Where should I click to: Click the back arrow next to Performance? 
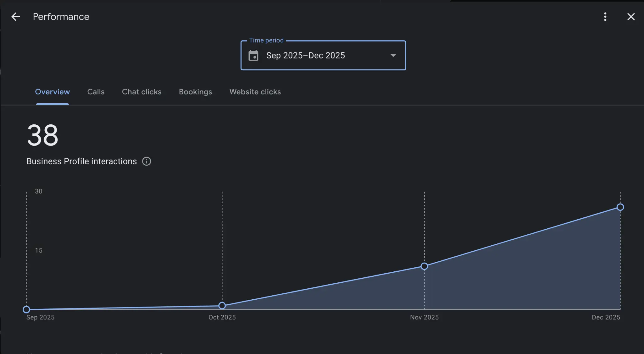[x=15, y=17]
